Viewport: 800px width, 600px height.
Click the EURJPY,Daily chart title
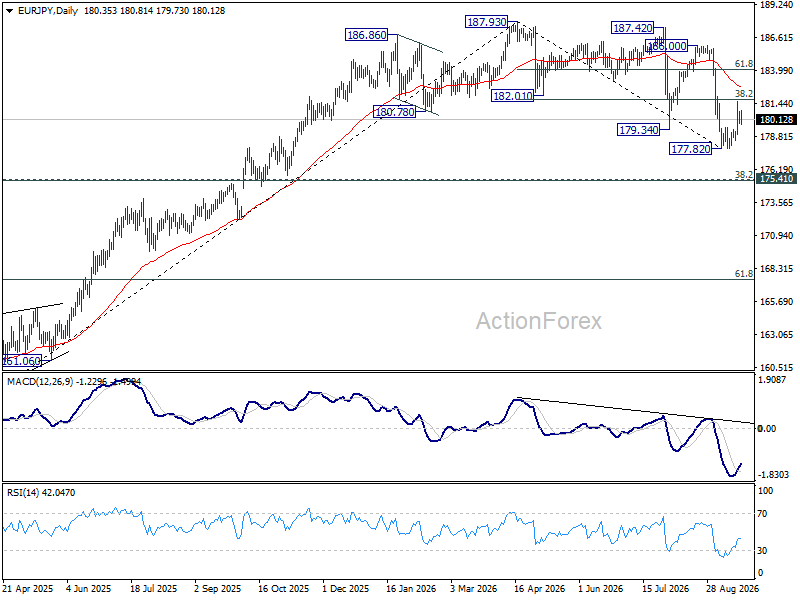click(x=48, y=11)
